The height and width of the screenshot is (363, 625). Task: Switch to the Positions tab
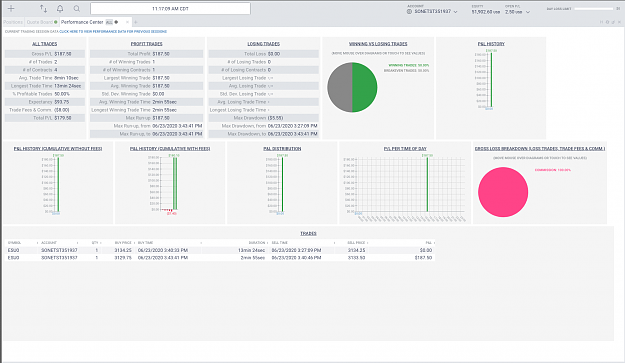13,22
